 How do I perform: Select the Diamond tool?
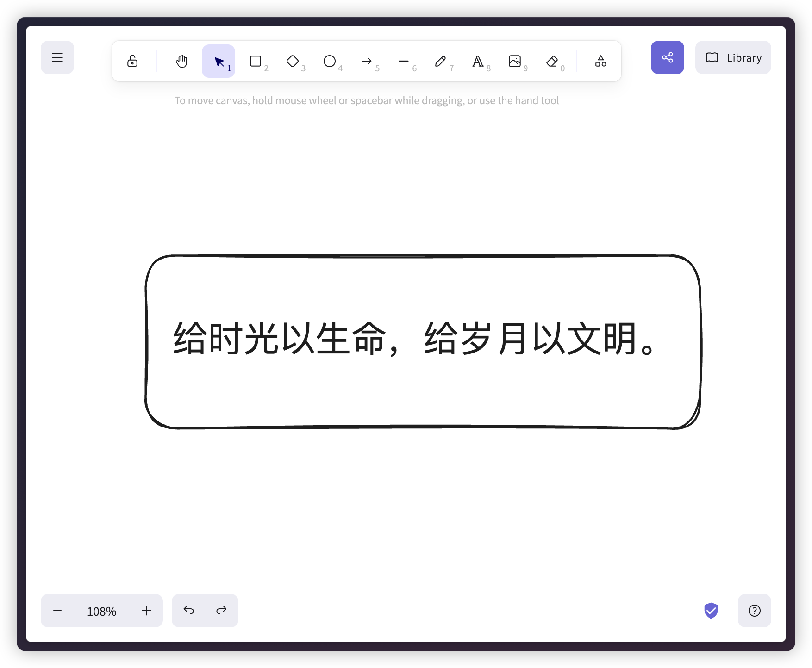[x=293, y=61]
